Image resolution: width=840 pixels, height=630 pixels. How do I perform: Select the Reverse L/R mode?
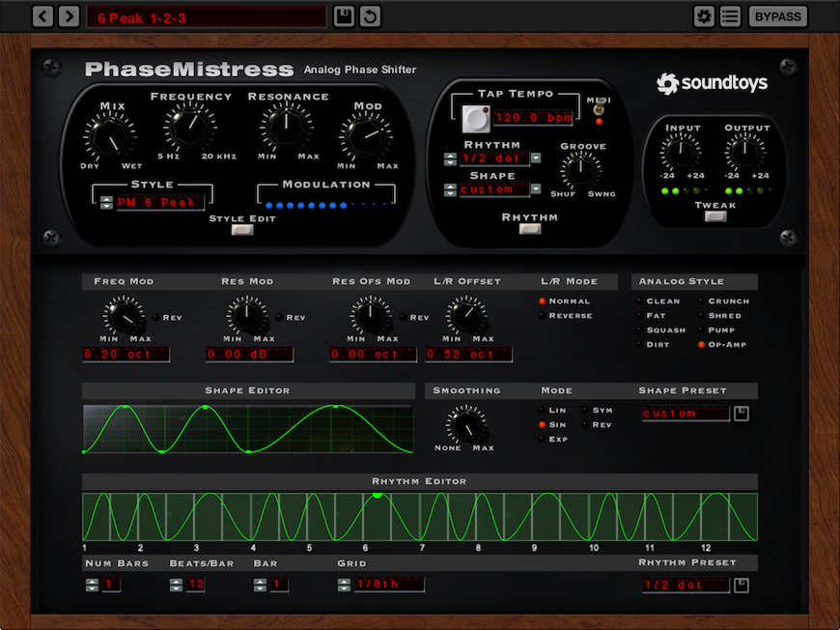tap(543, 316)
